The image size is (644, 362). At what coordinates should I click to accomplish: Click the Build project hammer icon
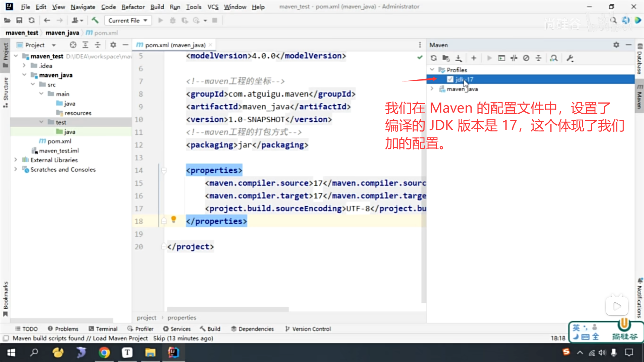tap(95, 20)
